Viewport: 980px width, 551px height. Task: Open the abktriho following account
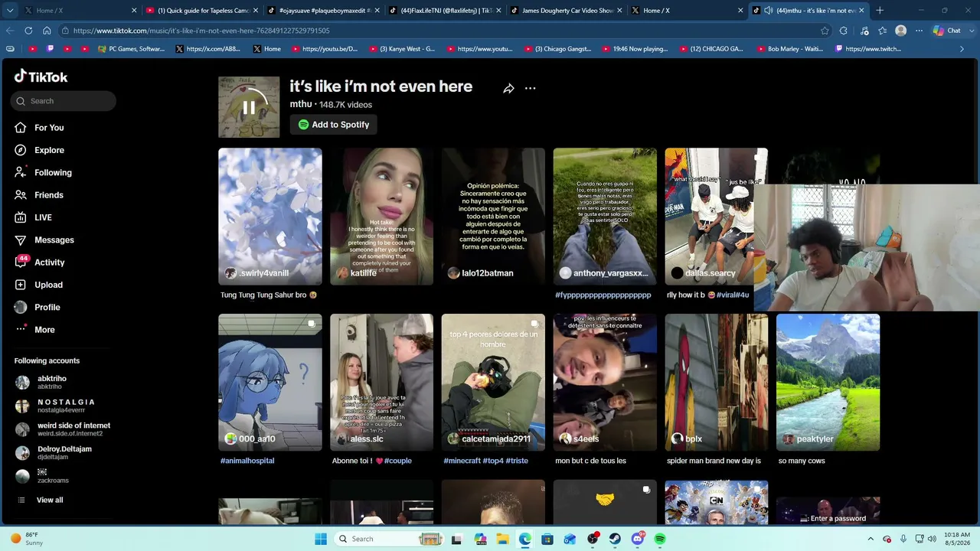52,382
